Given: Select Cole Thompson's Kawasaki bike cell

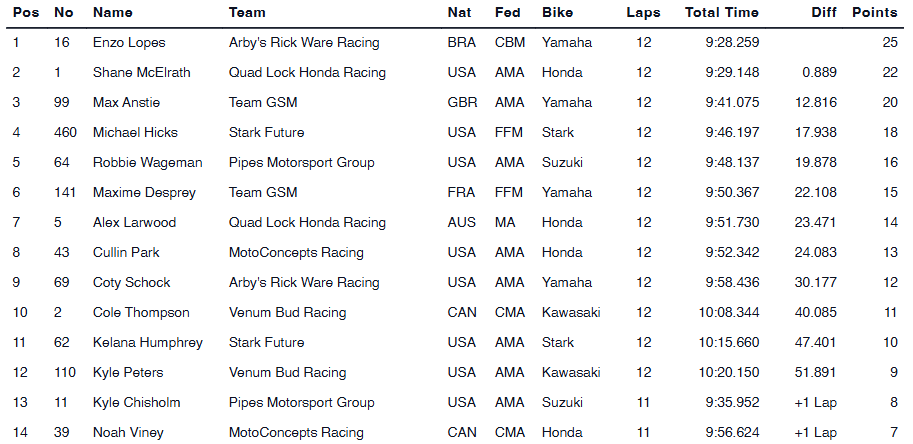Looking at the screenshot, I should point(571,313).
